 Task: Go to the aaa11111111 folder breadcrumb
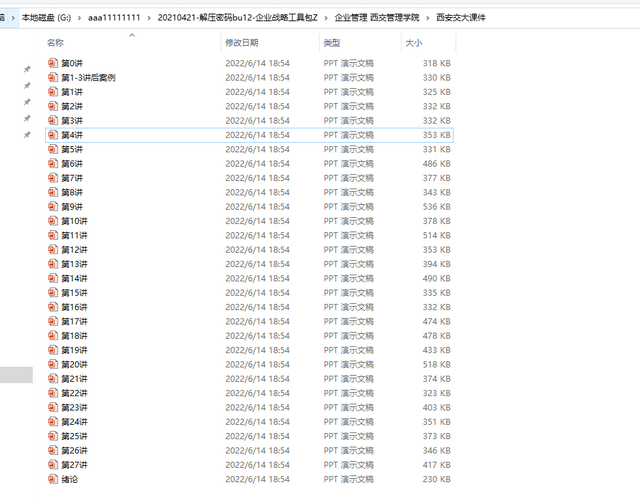tap(114, 18)
